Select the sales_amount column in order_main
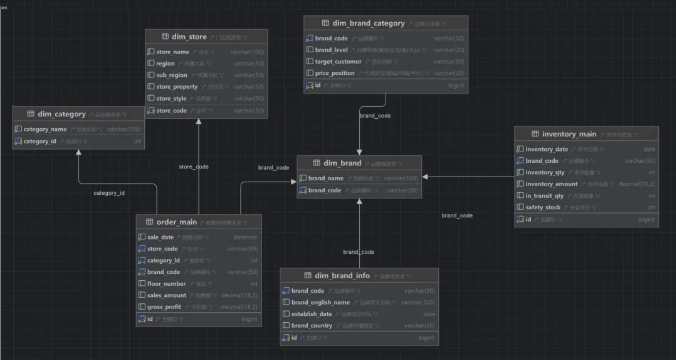 coord(199,295)
